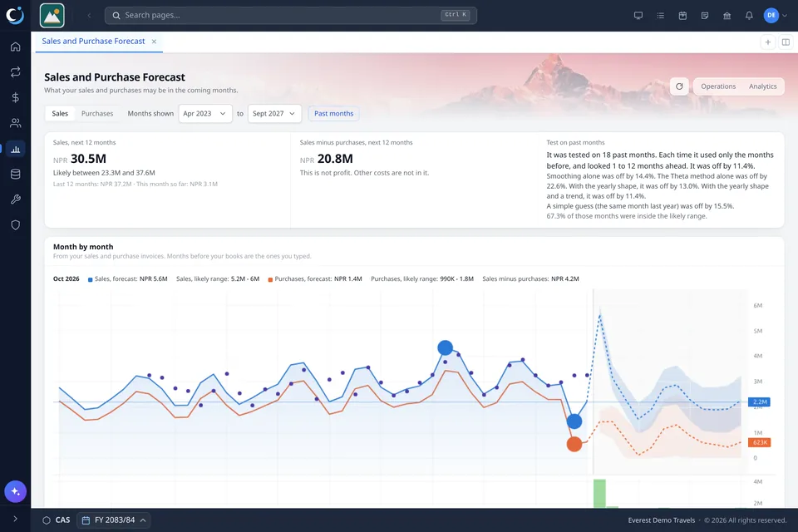Launch the sparkle AI assistant button
Viewport: 798px width, 532px height.
[15, 492]
